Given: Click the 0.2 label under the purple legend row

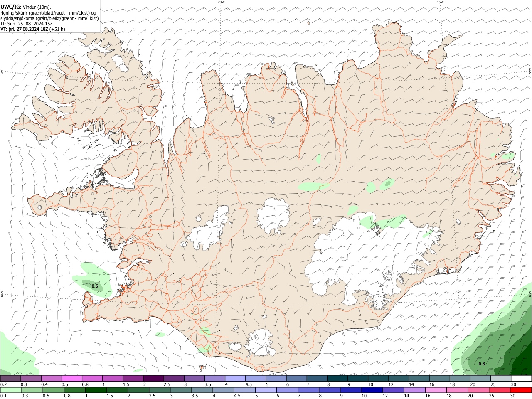Looking at the screenshot, I should point(3,384).
